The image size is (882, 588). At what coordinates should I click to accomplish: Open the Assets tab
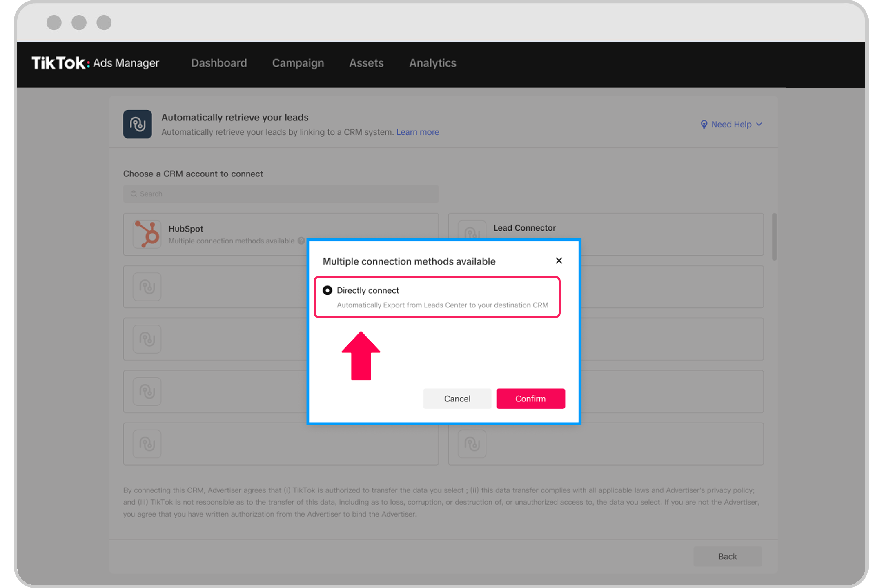point(366,63)
